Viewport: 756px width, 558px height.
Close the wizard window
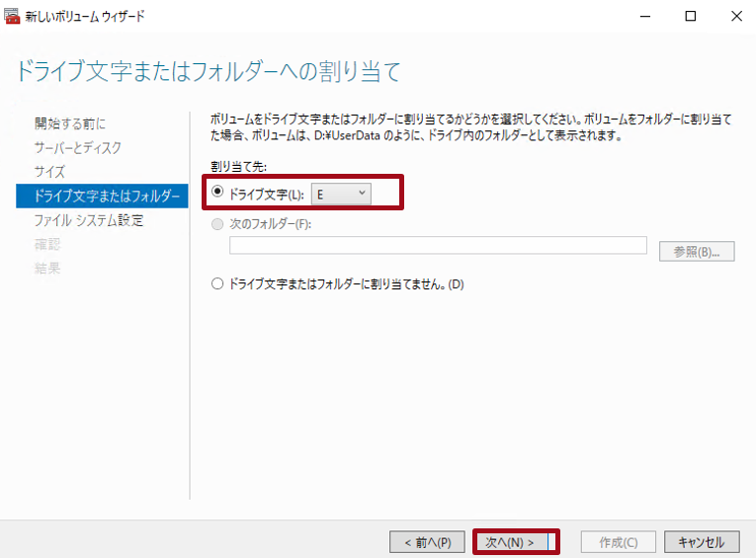coord(736,16)
